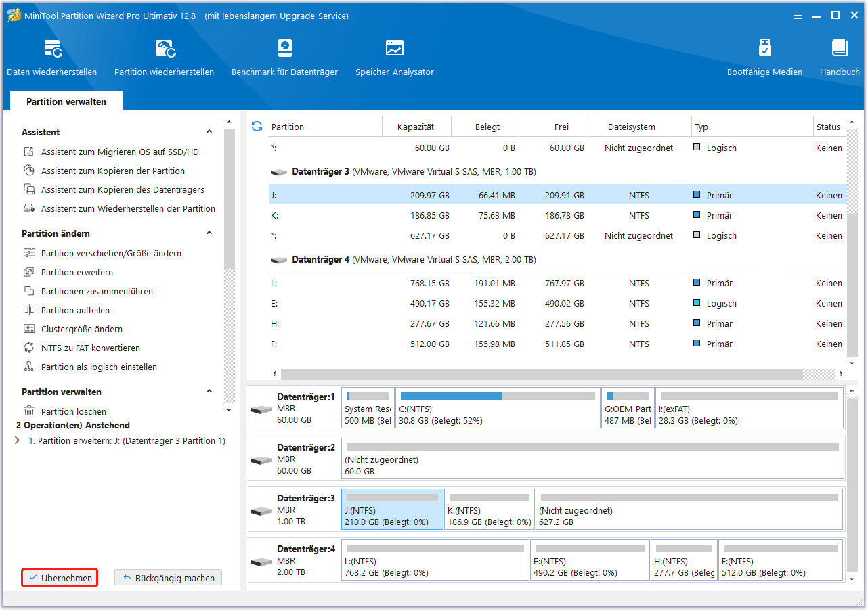Collapse the Assistent section
868x611 pixels.
click(209, 132)
